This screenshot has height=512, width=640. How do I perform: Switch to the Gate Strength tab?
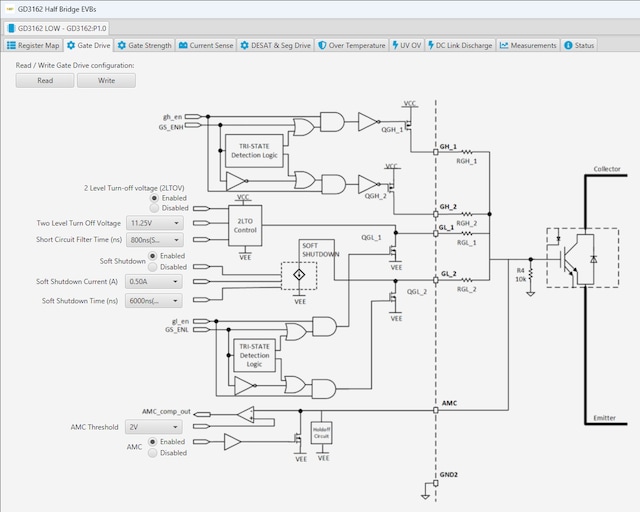(144, 45)
